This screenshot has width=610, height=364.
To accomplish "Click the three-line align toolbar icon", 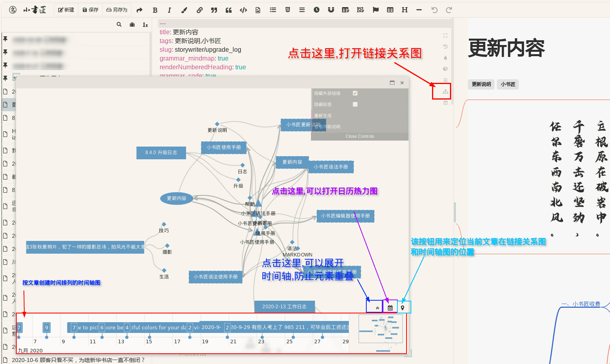I will pyautogui.click(x=302, y=10).
